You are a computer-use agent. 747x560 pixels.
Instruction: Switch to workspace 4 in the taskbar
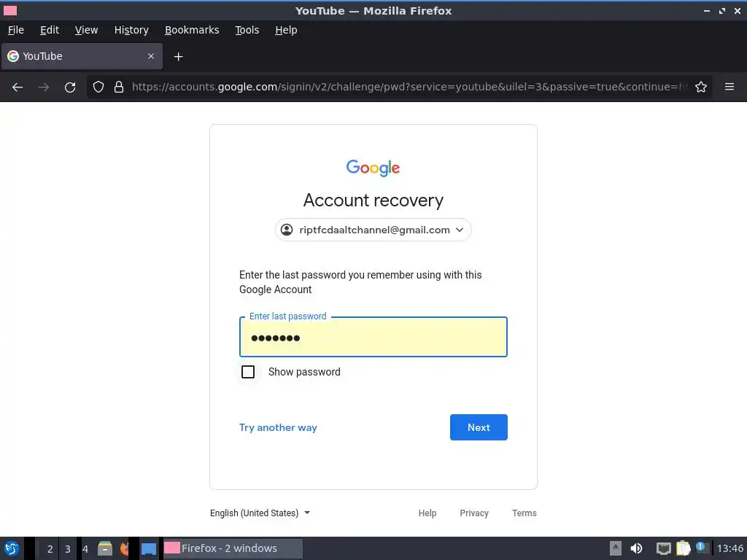(85, 549)
